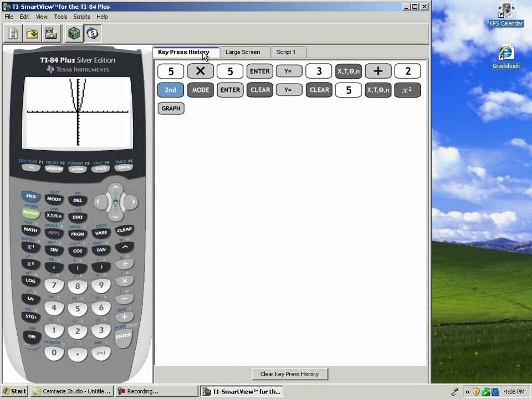Hit the calculator's ON key
This screenshot has width=532, height=399.
(32, 336)
